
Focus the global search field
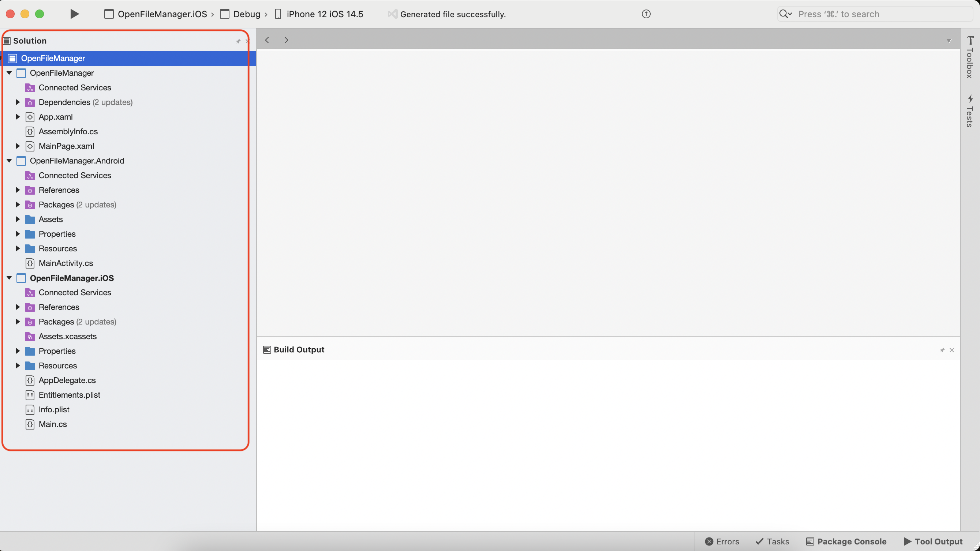click(x=875, y=14)
